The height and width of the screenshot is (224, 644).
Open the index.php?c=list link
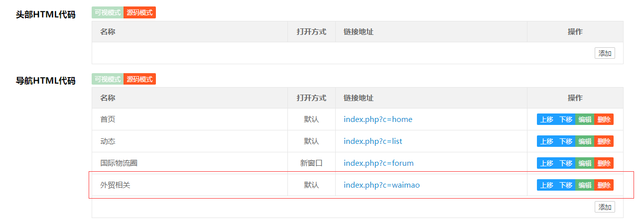coord(373,141)
